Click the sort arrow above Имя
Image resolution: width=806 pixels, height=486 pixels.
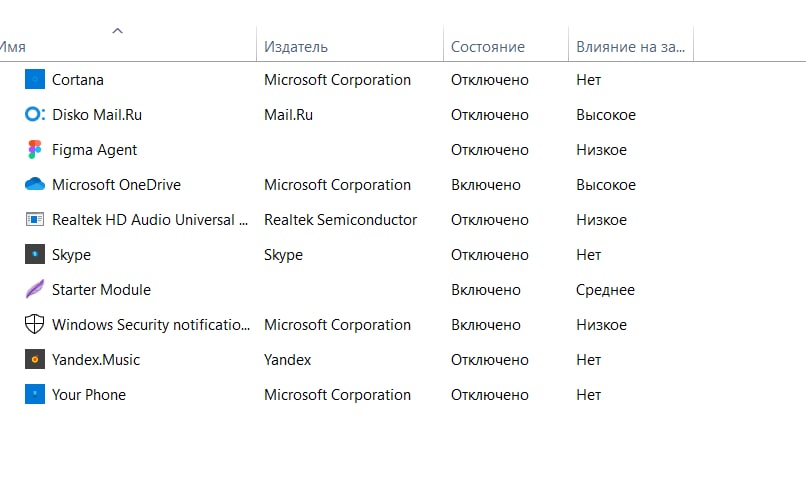[118, 31]
